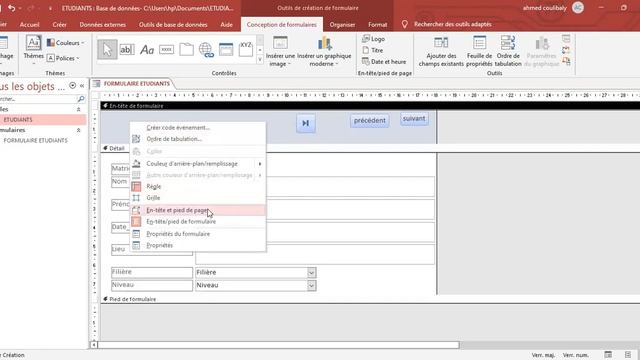Click the Pied de formulaire section bar
Viewport: 640px width, 360px height.
pyautogui.click(x=370, y=299)
